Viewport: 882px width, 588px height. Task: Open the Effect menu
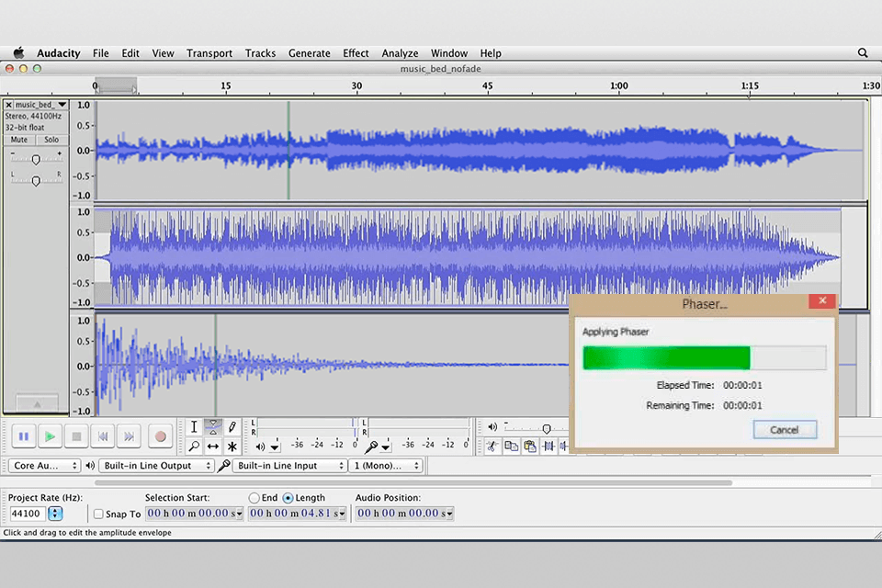(x=356, y=53)
